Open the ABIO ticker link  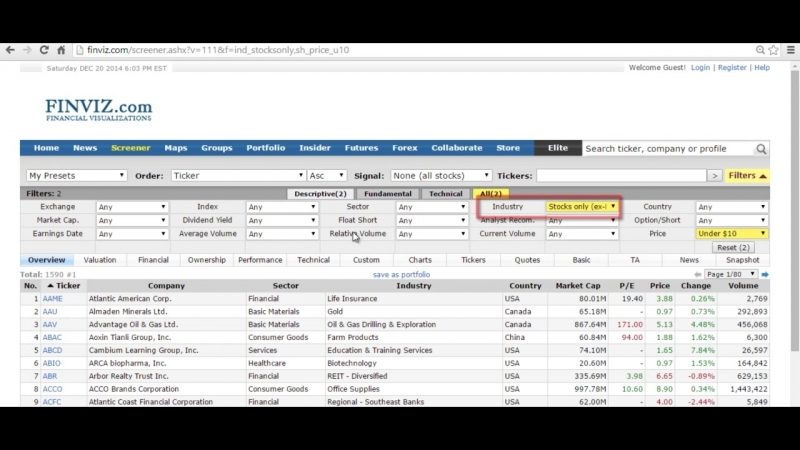tap(52, 363)
